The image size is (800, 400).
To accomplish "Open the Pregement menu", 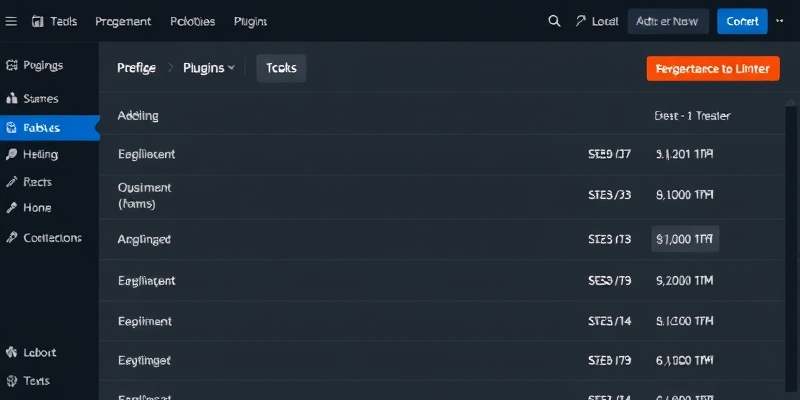I will pos(123,21).
